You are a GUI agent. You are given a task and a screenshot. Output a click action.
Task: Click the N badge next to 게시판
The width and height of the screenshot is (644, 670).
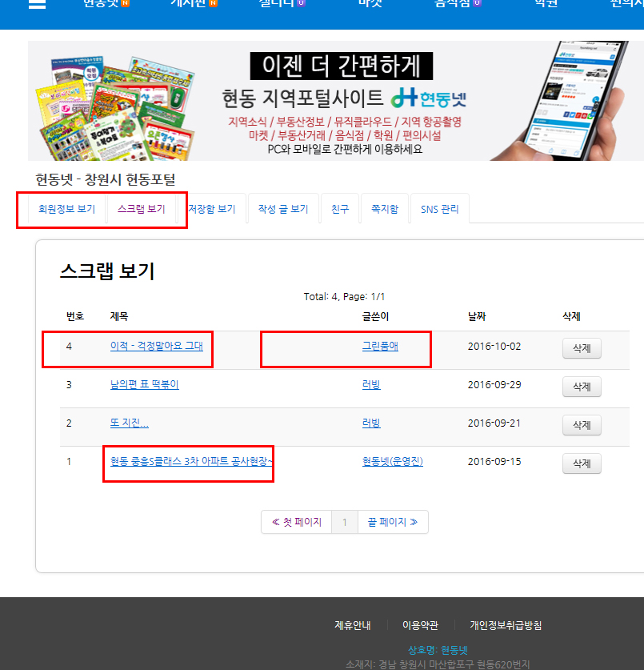[x=212, y=3]
